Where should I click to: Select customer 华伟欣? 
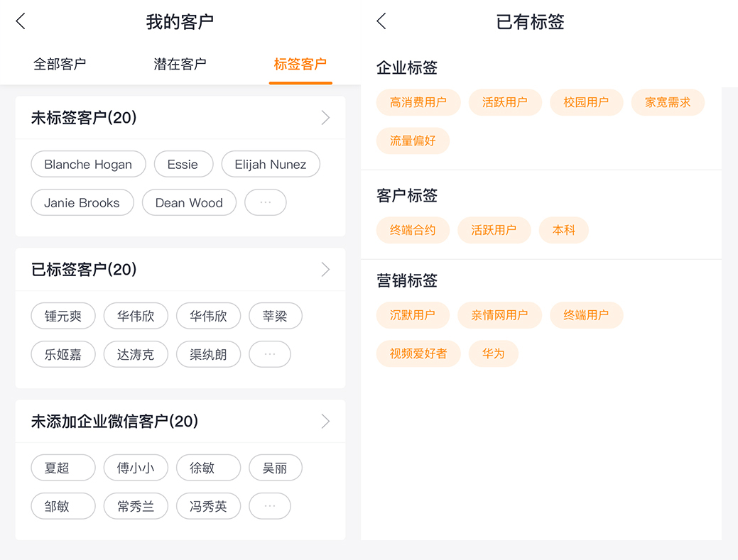pos(136,316)
